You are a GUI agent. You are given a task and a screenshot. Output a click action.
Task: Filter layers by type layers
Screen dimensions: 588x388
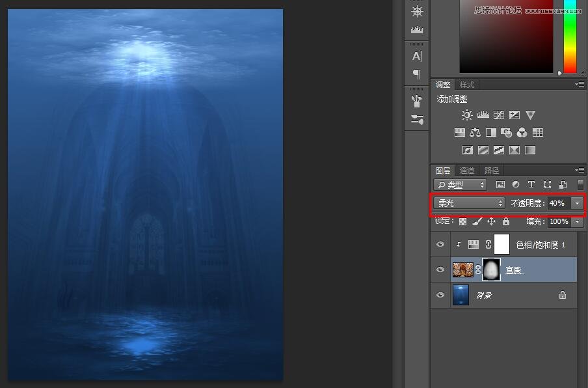(531, 185)
